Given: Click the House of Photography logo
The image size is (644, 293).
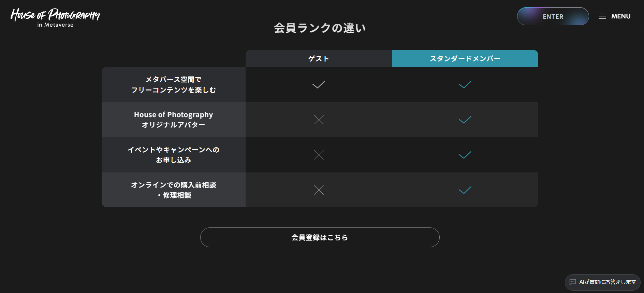Looking at the screenshot, I should (55, 17).
